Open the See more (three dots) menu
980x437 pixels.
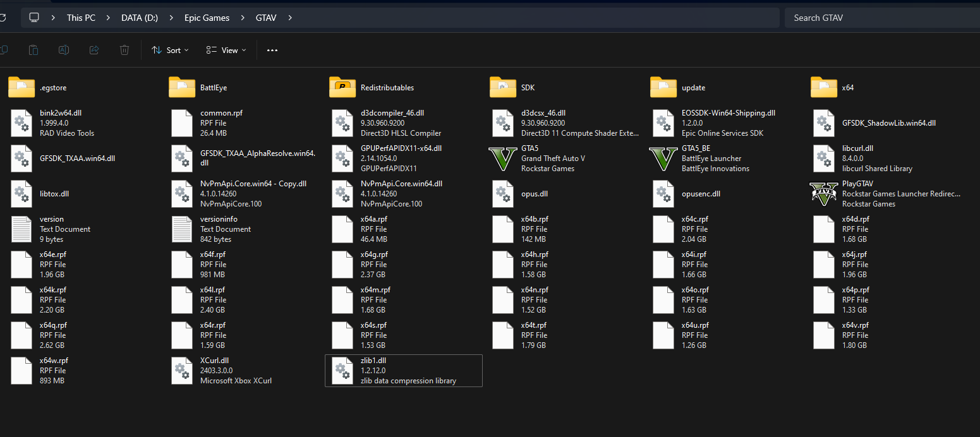coord(272,50)
